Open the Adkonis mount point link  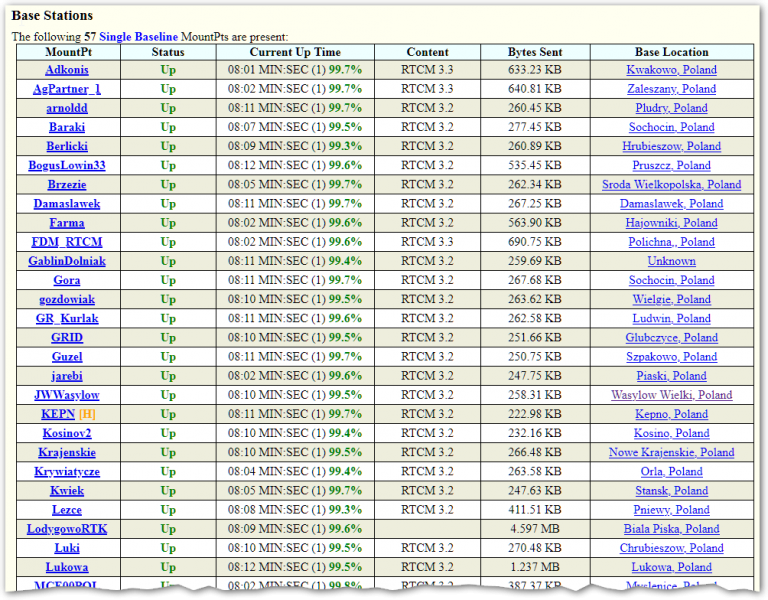[x=67, y=70]
